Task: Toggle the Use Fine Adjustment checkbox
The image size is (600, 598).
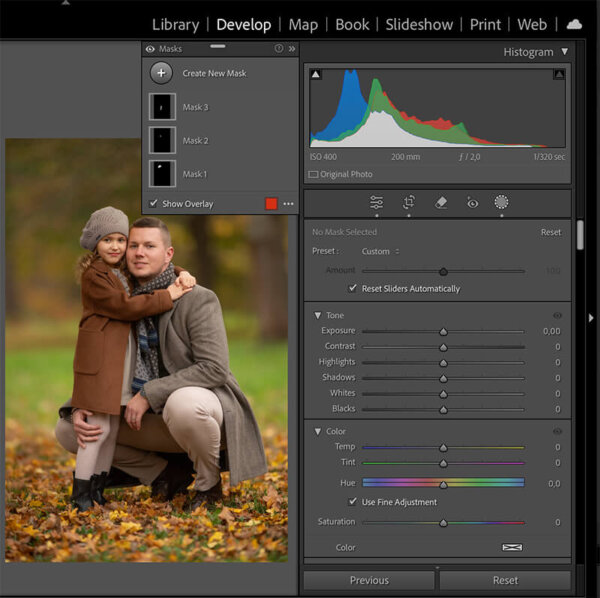Action: click(352, 502)
